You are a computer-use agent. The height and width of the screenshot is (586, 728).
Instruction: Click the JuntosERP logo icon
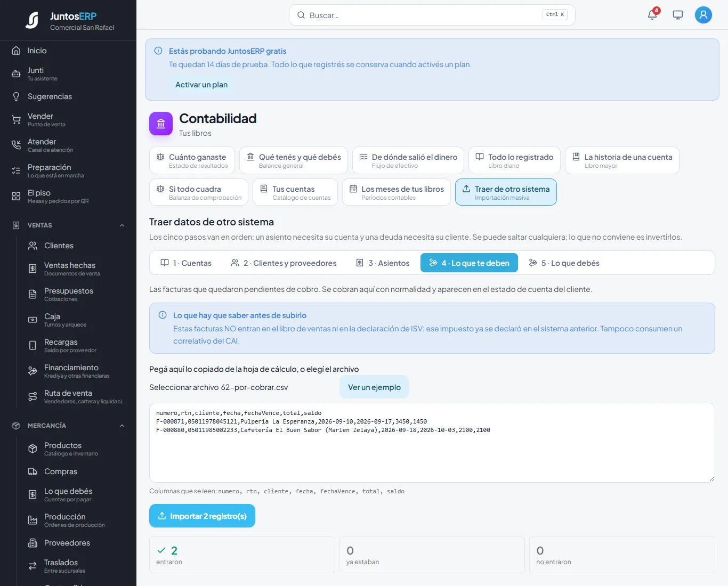click(x=32, y=20)
